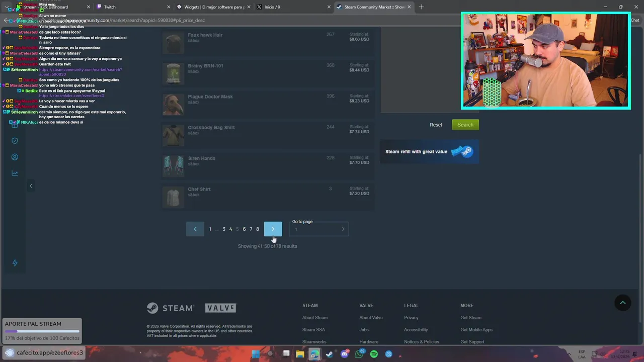
Task: Click the Steam logo in footer
Action: click(x=170, y=308)
